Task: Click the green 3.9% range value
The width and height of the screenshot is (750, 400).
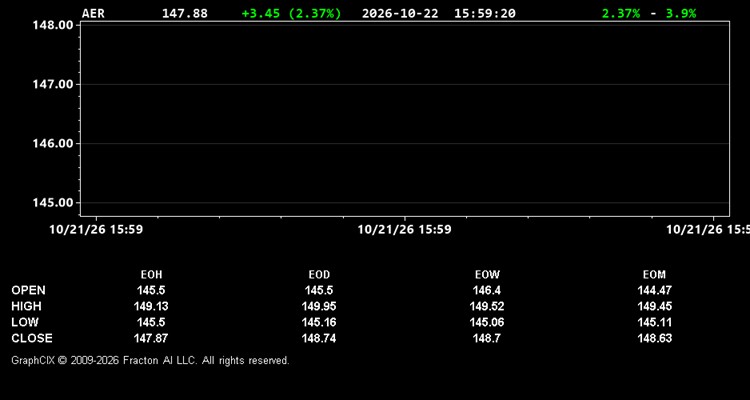Action: [681, 13]
